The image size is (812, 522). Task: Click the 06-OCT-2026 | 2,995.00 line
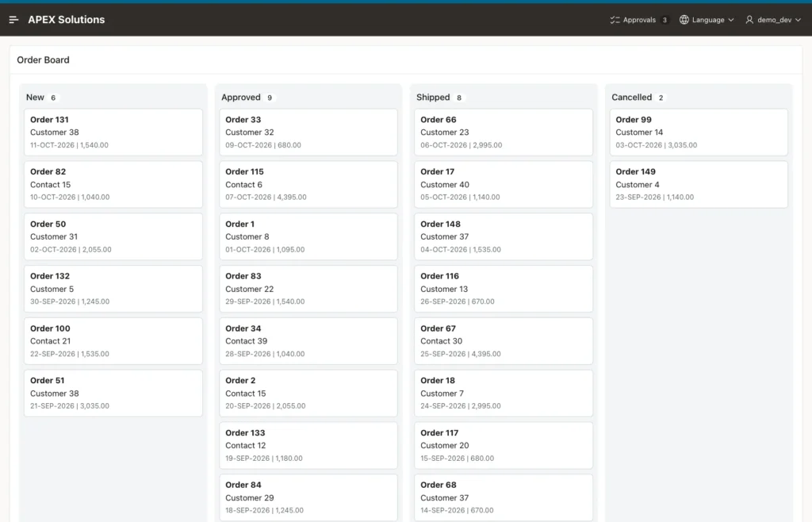461,145
